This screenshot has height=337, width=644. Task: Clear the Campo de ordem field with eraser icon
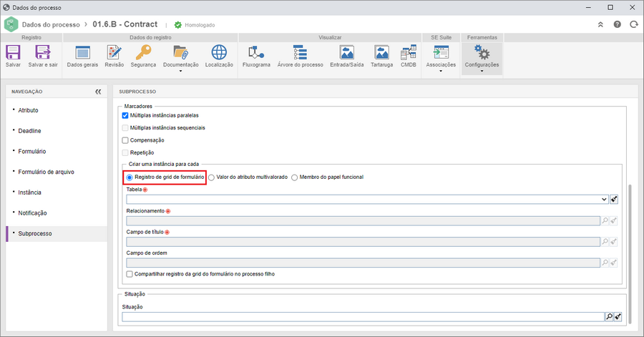click(x=614, y=263)
